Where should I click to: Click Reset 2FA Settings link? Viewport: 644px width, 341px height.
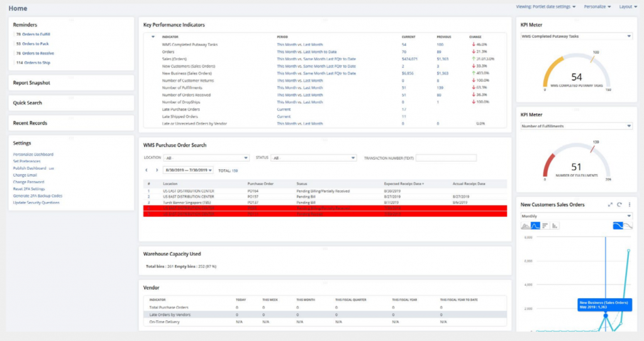pos(29,189)
